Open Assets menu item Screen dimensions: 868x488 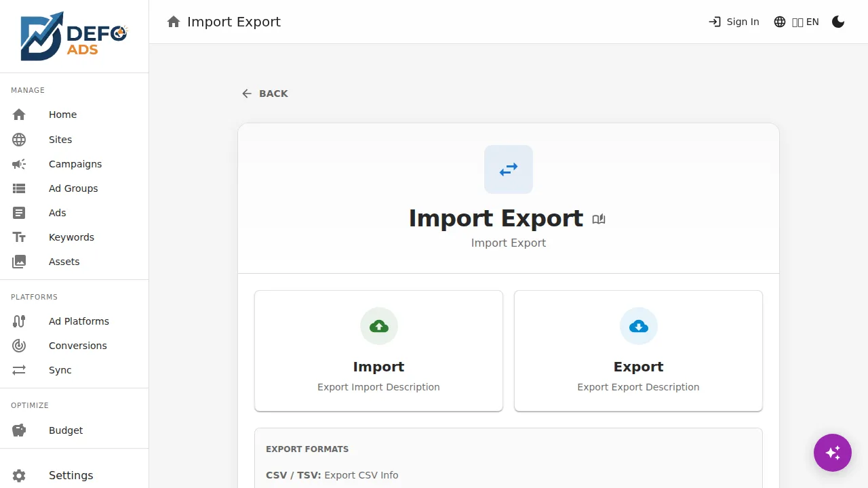click(x=74, y=262)
